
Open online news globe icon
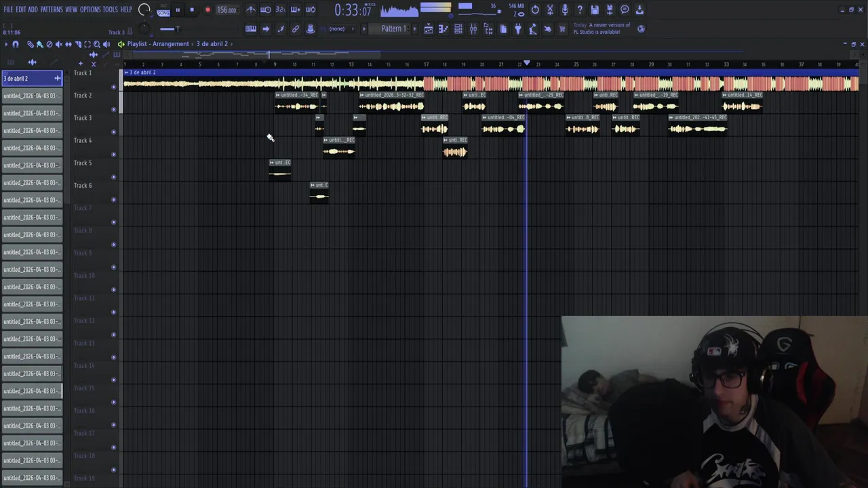(641, 29)
